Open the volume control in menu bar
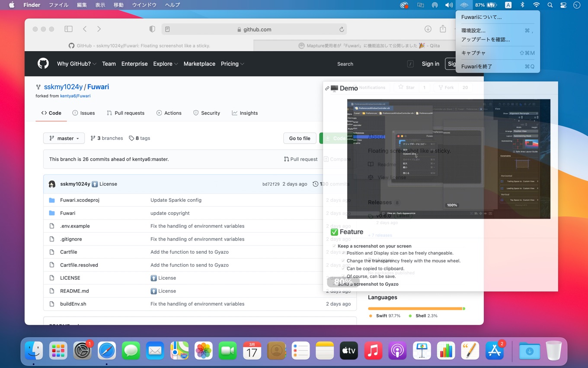This screenshot has width=588, height=368. tap(449, 5)
